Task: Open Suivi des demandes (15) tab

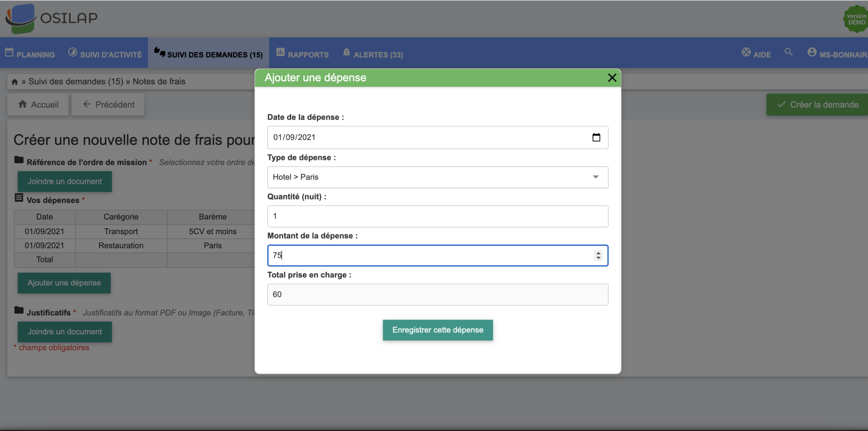Action: coord(209,53)
